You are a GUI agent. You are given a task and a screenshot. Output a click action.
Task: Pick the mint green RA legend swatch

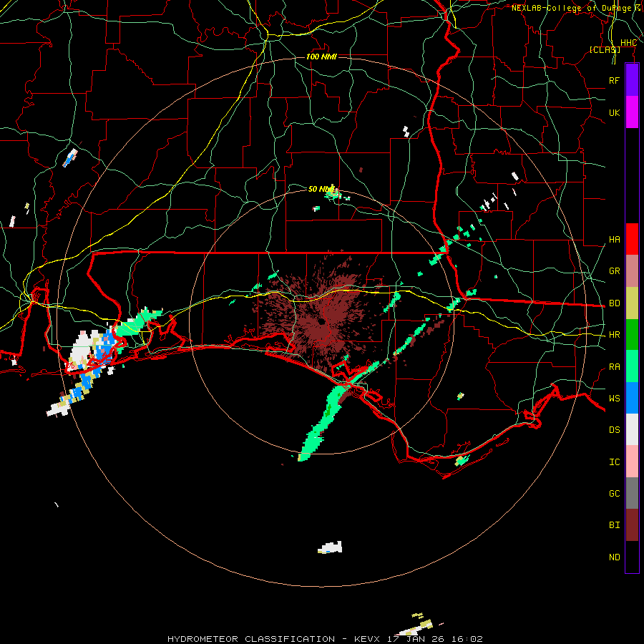pos(632,366)
